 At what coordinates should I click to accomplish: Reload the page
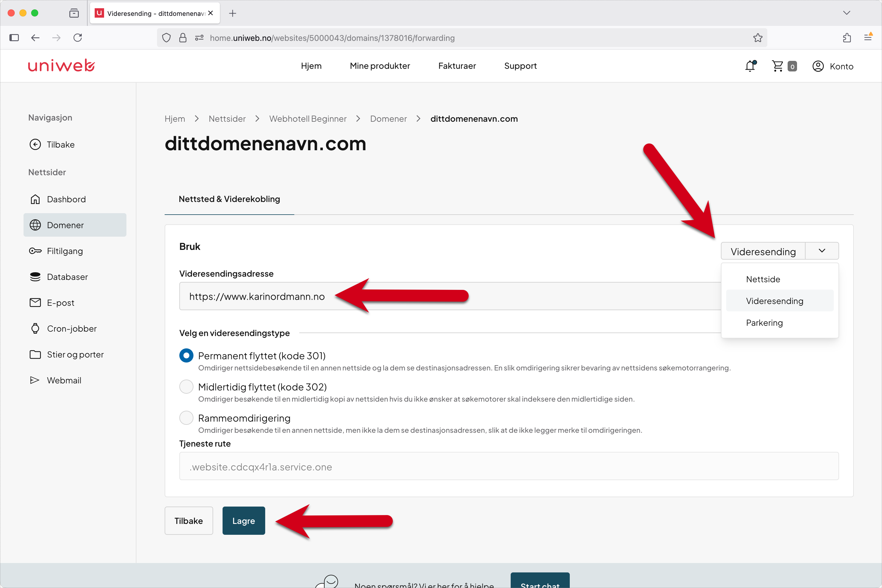(x=78, y=38)
